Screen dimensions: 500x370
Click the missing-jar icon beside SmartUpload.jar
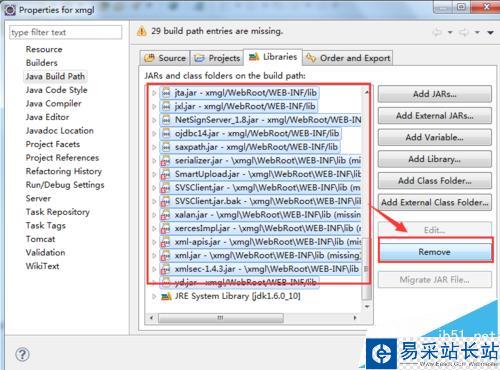coord(166,174)
